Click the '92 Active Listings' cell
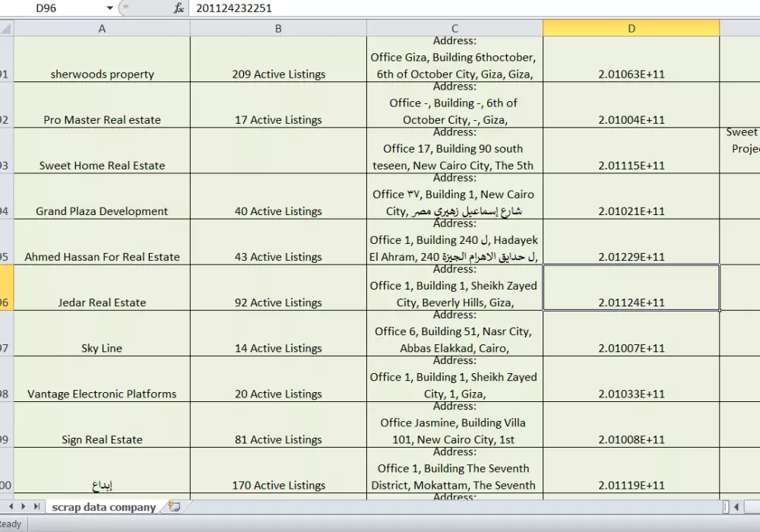760x532 pixels. [x=278, y=287]
